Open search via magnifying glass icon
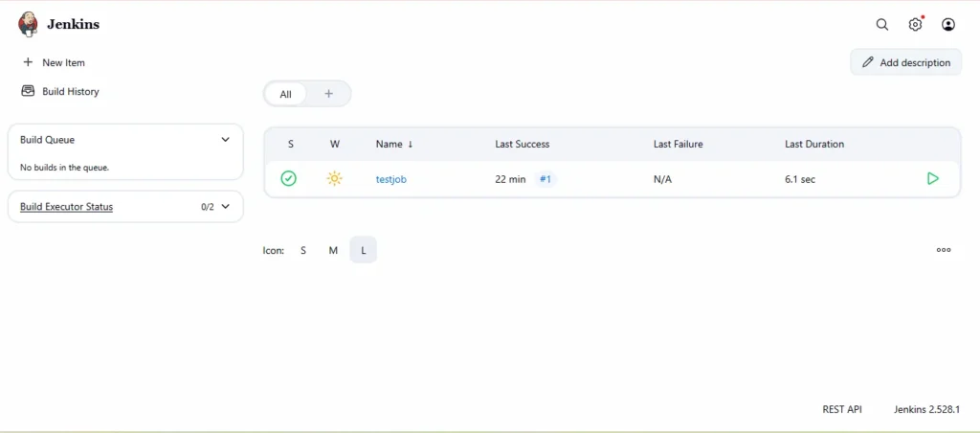 click(x=882, y=25)
